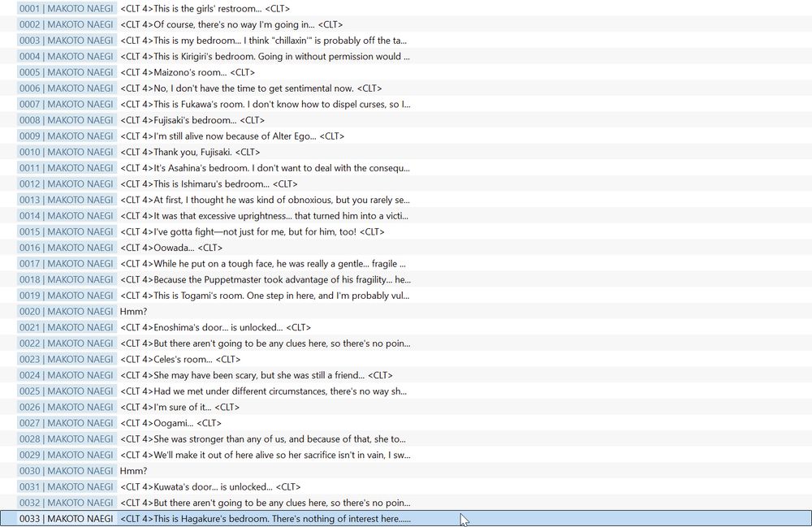
Task: Pick line 0017 'put on a tough face'
Action: coord(406,263)
